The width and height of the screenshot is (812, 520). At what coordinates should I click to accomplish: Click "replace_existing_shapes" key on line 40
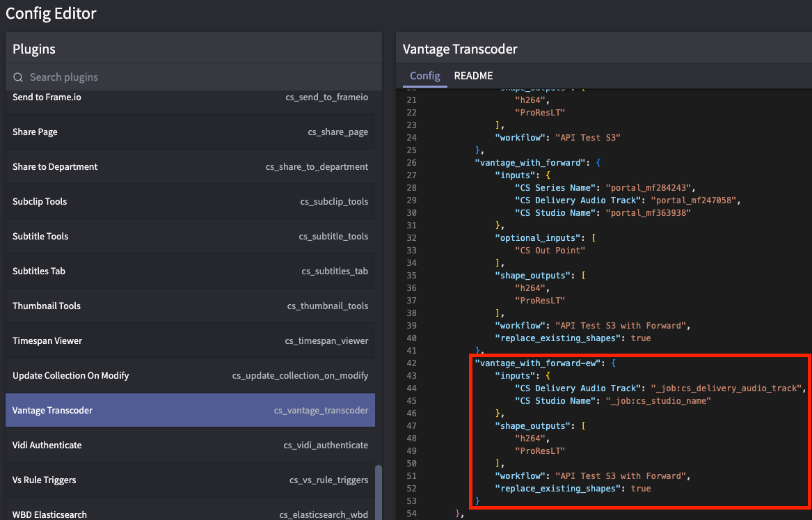pyautogui.click(x=558, y=338)
